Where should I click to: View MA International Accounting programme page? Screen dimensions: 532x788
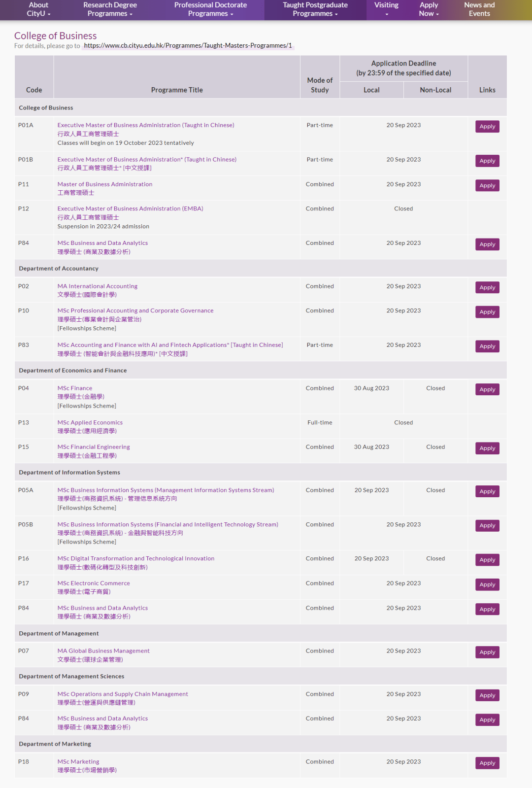(98, 286)
